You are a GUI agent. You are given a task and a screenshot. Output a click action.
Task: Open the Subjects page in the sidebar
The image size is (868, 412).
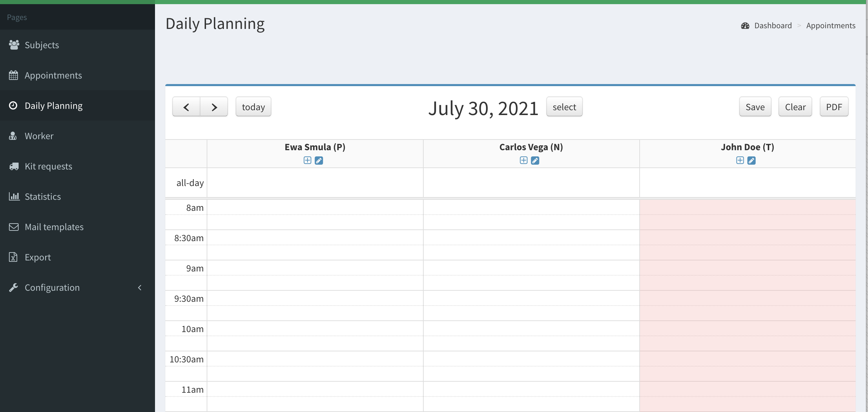[x=42, y=45]
